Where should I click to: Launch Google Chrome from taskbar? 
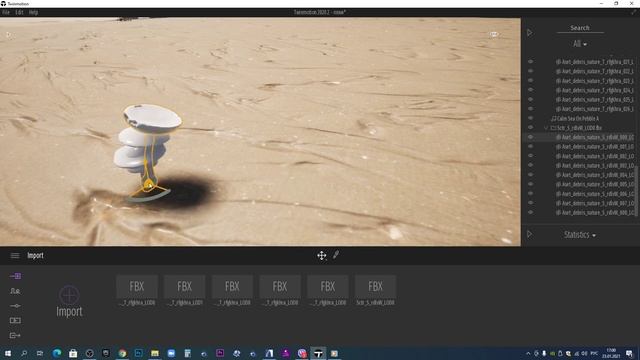coord(122,353)
